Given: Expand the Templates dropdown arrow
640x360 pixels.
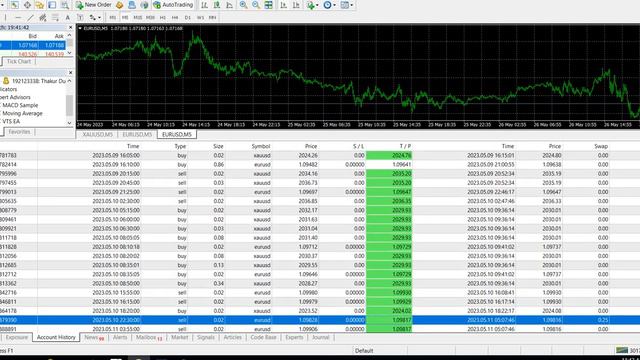Looking at the screenshot, I should [x=352, y=5].
